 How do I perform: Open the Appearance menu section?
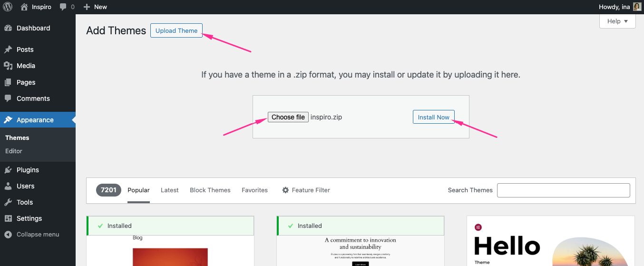click(x=35, y=120)
